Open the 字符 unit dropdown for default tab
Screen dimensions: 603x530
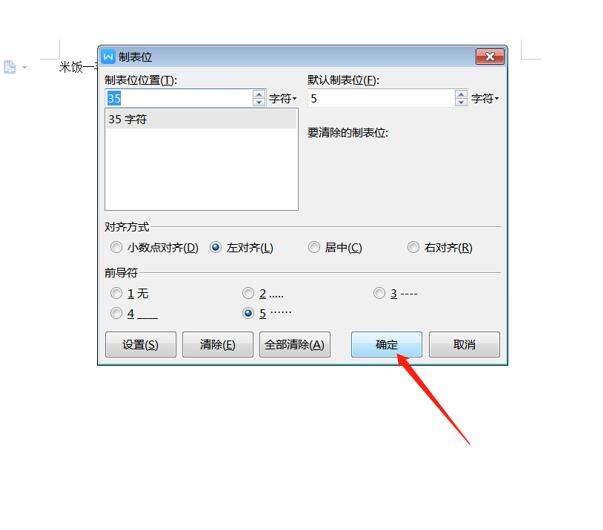click(485, 98)
